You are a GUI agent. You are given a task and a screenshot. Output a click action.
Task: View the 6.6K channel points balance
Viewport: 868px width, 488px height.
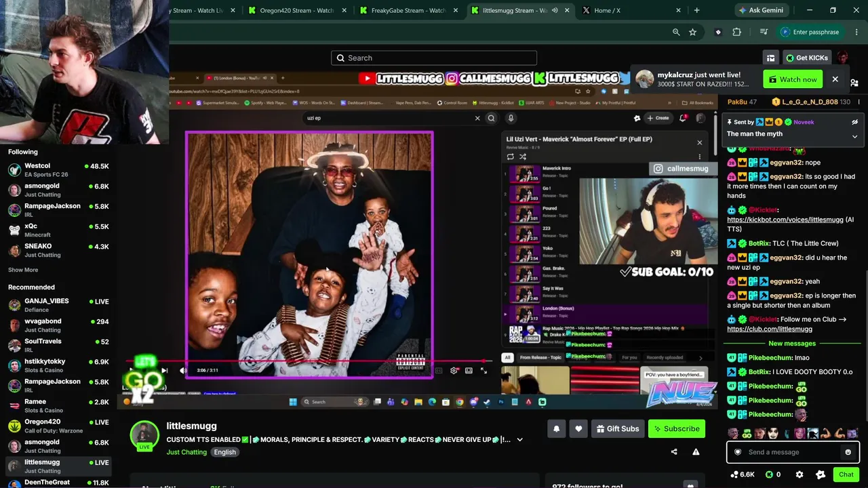click(742, 474)
